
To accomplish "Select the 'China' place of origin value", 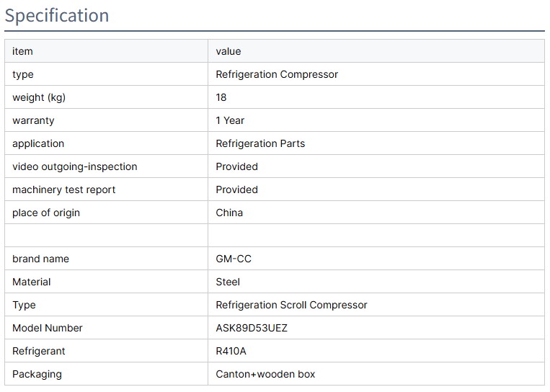I will click(229, 213).
